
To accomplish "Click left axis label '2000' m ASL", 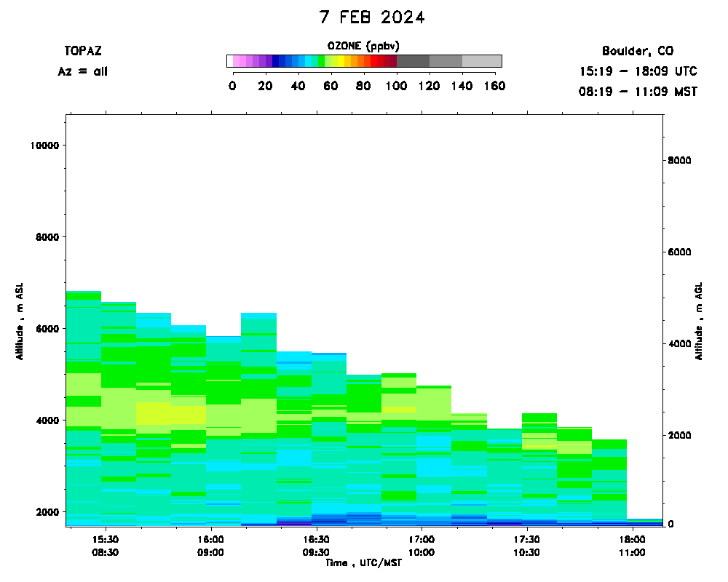I will (48, 512).
